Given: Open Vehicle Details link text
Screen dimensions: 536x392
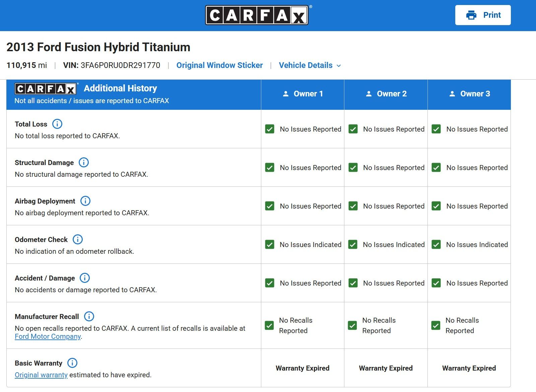Looking at the screenshot, I should tap(306, 65).
